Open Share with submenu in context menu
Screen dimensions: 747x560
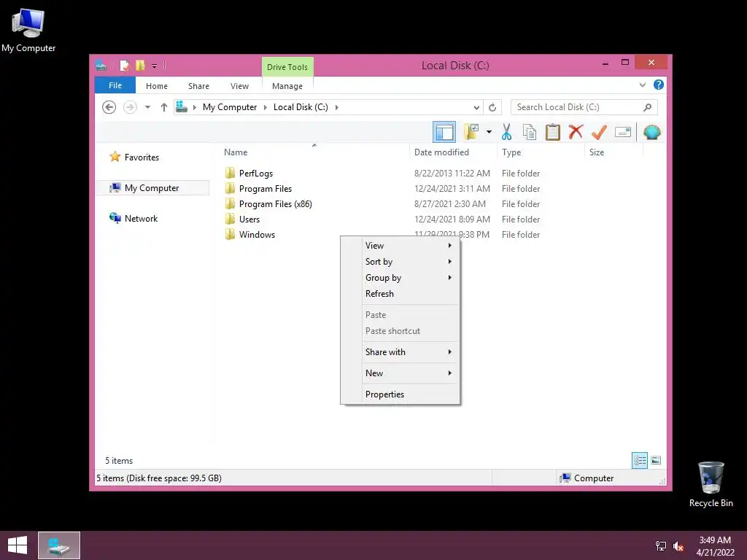coord(400,352)
